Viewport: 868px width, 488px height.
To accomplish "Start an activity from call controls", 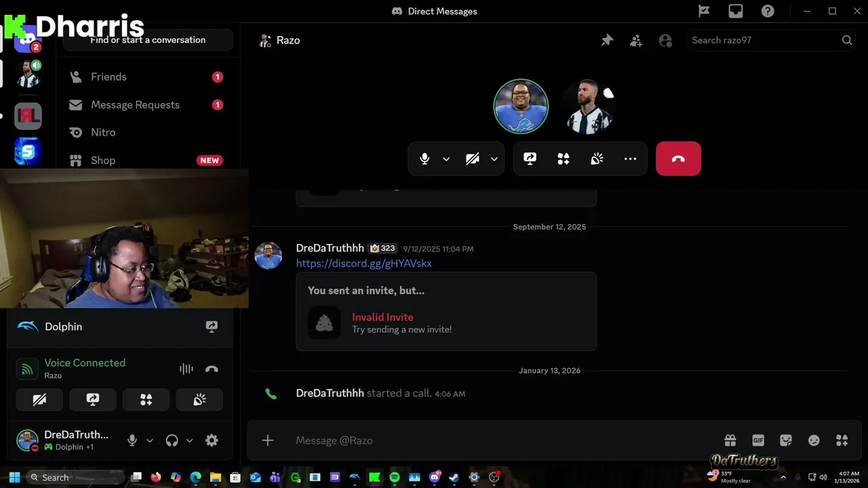I will click(564, 159).
